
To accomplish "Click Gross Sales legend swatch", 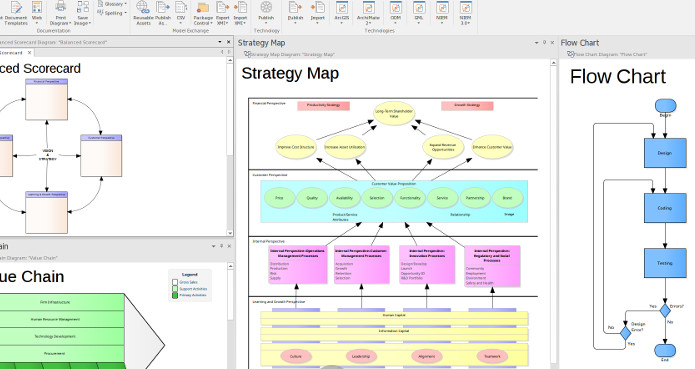I will 175,282.
